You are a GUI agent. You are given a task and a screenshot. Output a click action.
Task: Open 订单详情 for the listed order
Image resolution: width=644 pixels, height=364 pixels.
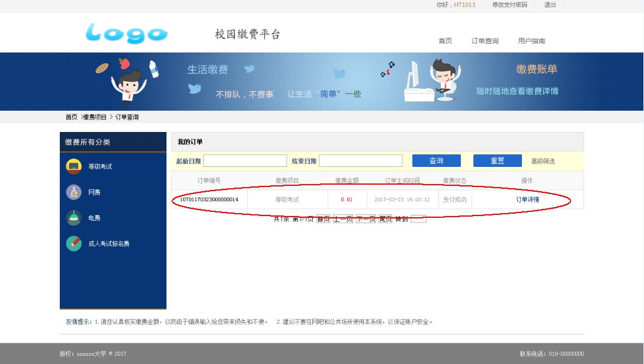pyautogui.click(x=527, y=199)
